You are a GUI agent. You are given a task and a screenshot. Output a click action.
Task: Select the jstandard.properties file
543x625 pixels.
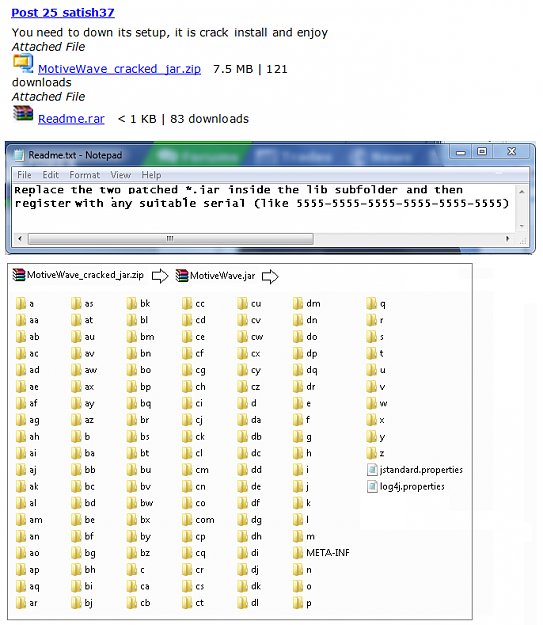[x=415, y=470]
